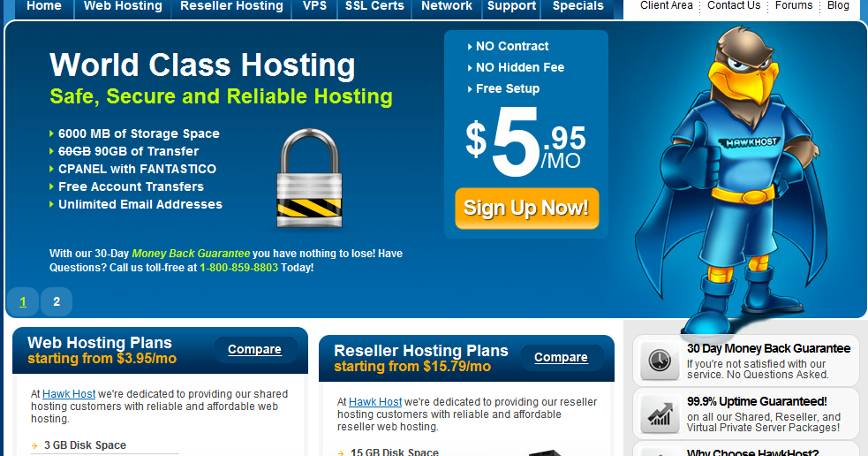This screenshot has width=868, height=456.
Task: Follow the Contact Us link
Action: (x=734, y=5)
